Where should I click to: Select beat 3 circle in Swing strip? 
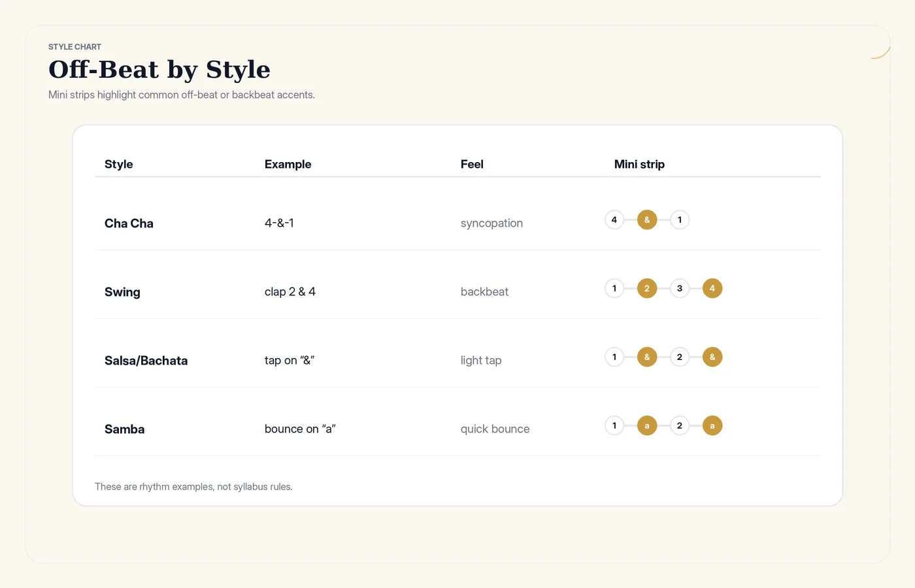click(680, 289)
